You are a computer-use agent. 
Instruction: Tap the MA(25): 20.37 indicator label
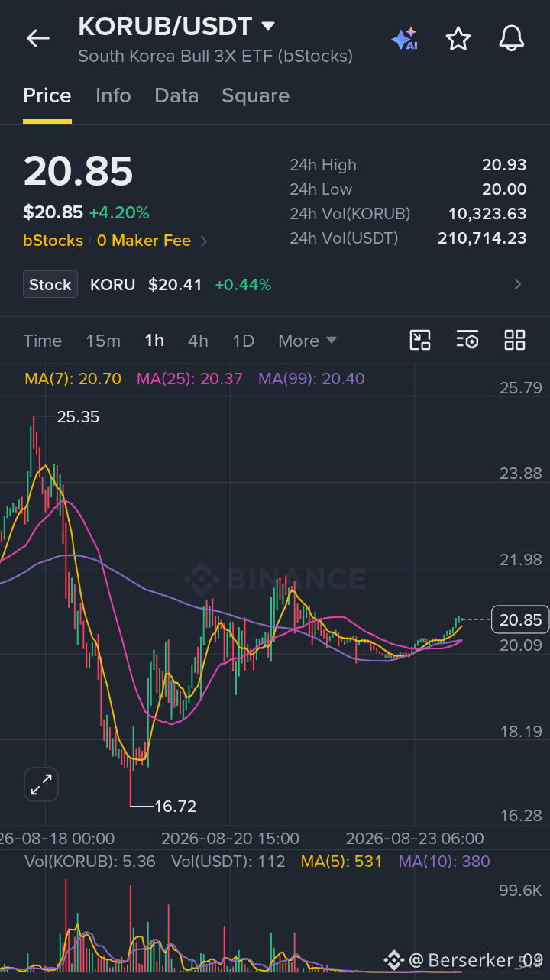click(x=189, y=378)
